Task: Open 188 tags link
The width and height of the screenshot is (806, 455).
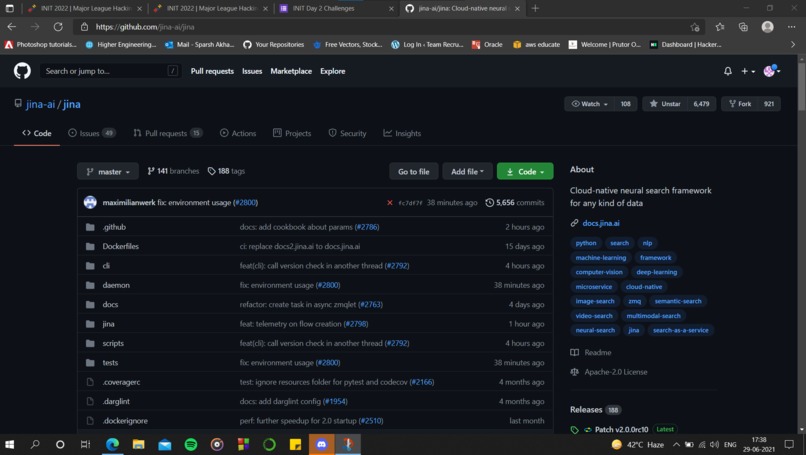Action: (226, 171)
